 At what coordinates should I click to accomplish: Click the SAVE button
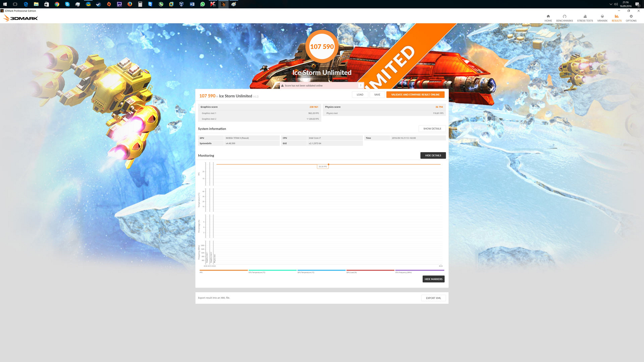click(377, 95)
